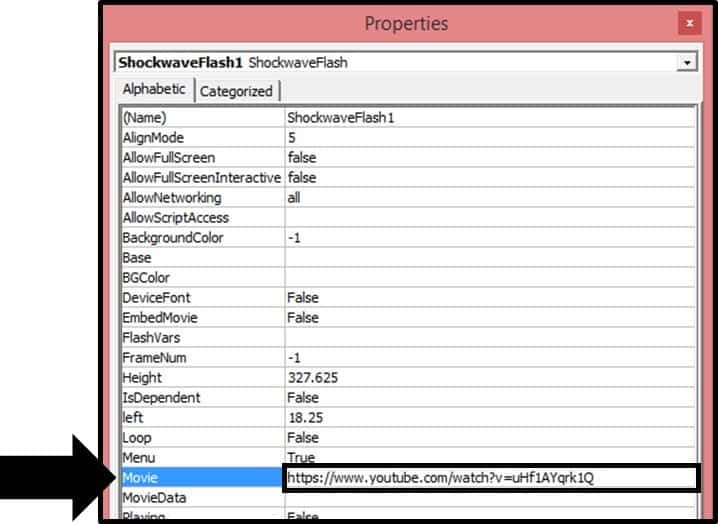The height and width of the screenshot is (524, 718).
Task: Select the FlashVars property row
Action: coord(200,338)
